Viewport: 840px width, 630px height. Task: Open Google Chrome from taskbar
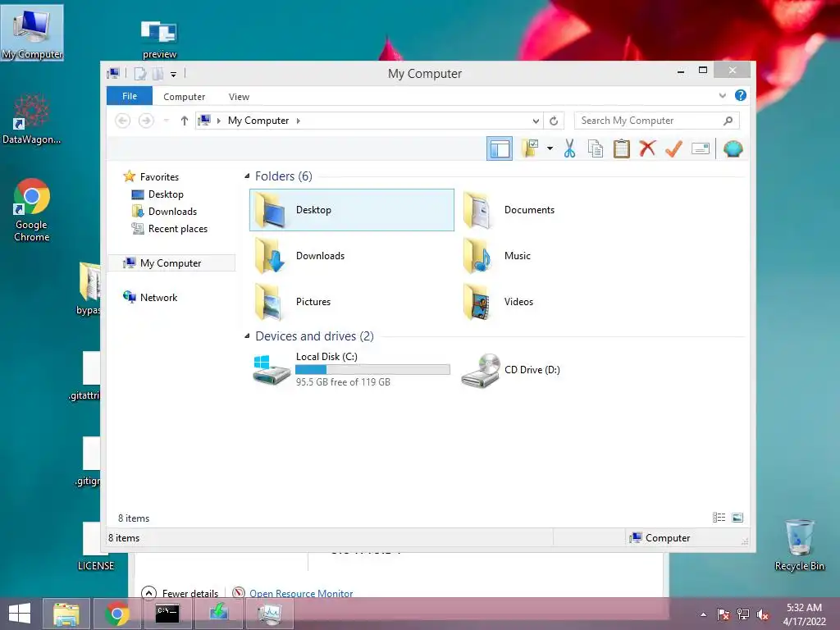click(x=116, y=614)
